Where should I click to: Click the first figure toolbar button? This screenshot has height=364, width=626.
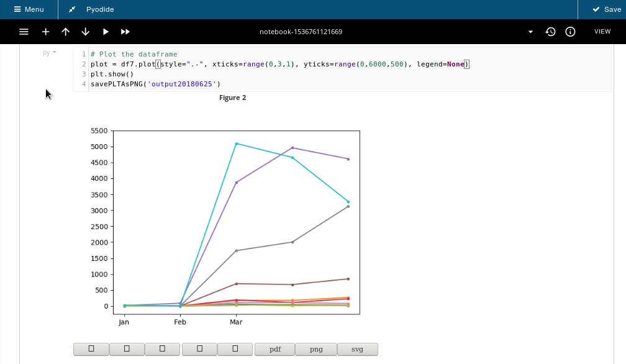91,349
